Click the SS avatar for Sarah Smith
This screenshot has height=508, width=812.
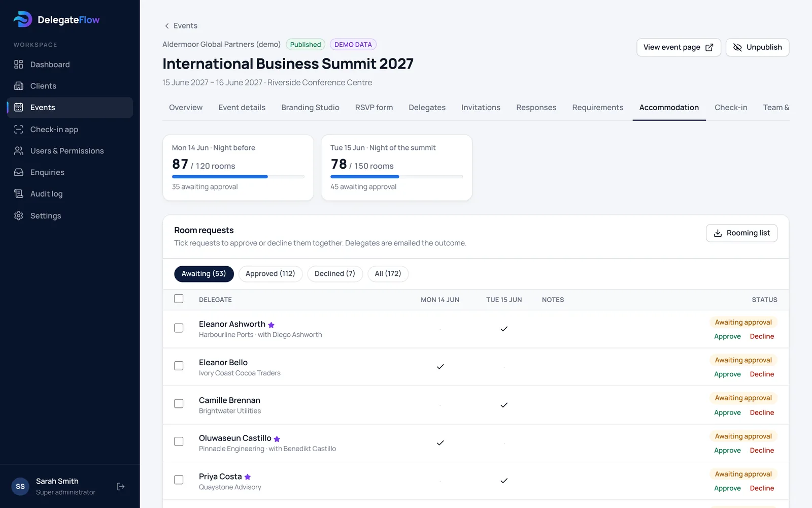[20, 487]
